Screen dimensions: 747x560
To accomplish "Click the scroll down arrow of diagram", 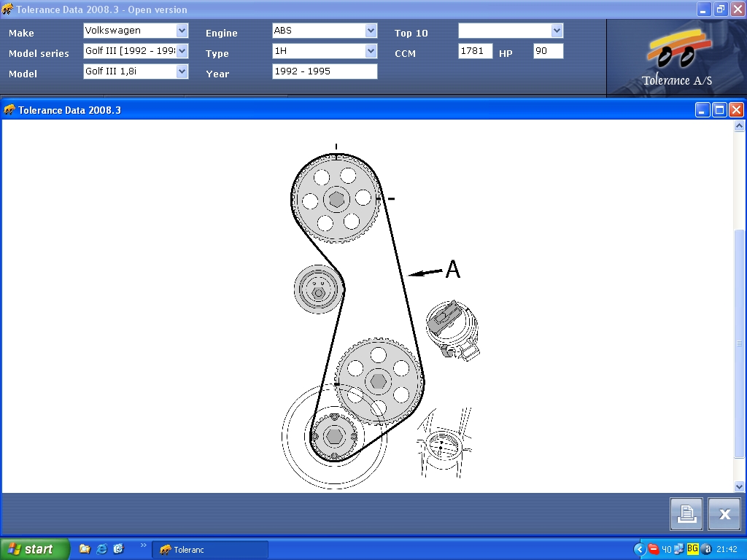I will coord(740,486).
